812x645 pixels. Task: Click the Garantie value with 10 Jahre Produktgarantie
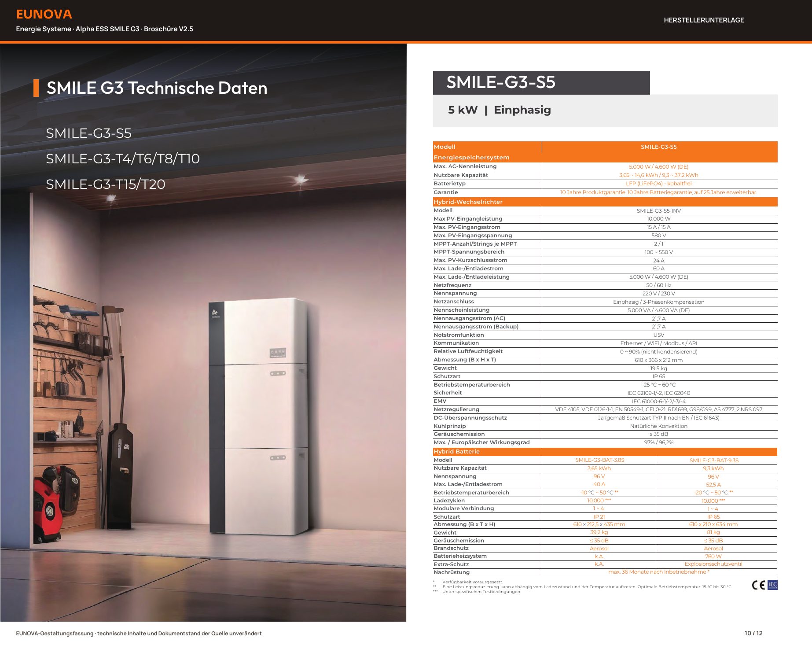coord(658,192)
